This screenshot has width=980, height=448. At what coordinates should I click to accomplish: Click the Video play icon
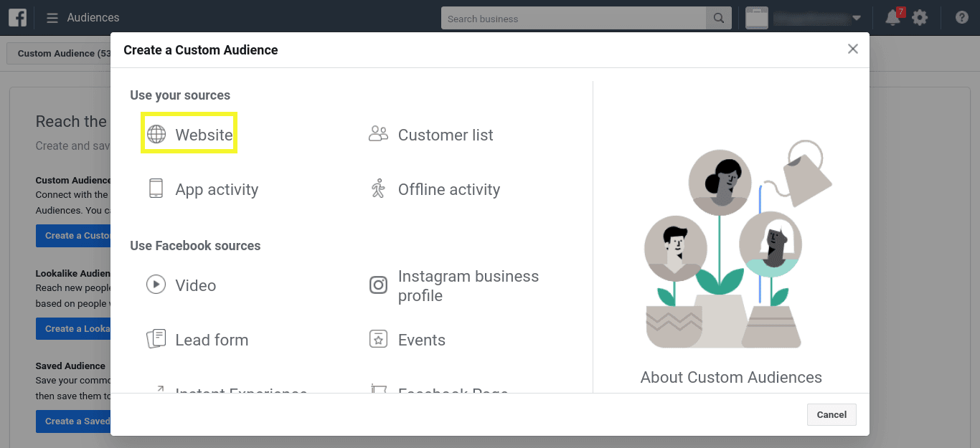pos(156,285)
